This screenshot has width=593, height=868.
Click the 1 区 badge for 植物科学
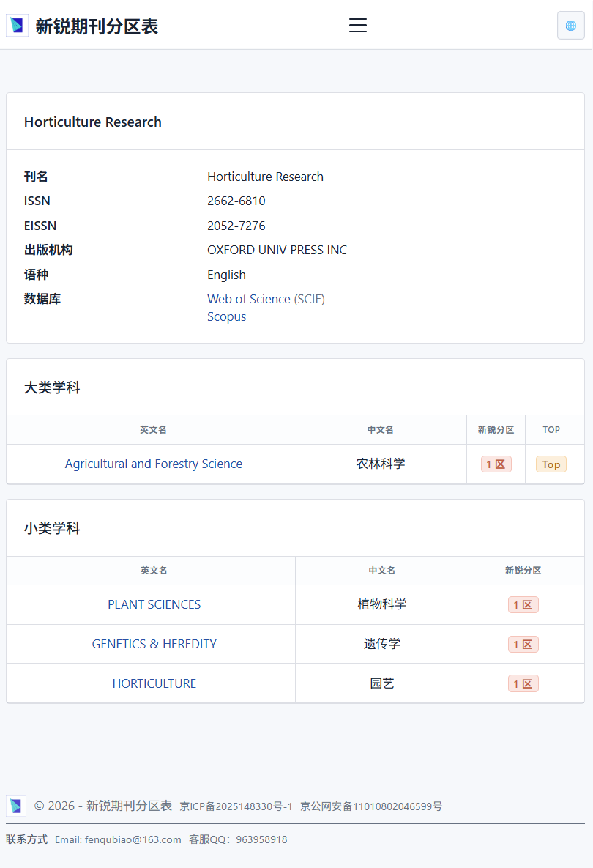(x=523, y=605)
